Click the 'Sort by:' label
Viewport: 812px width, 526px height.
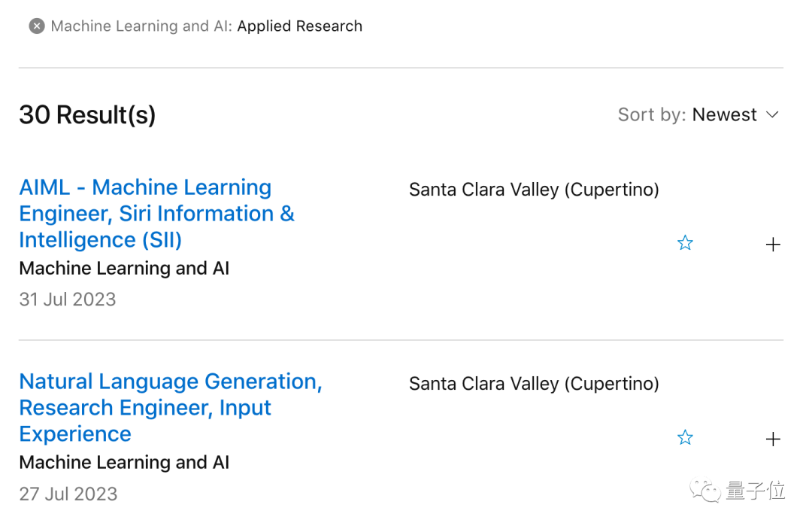pyautogui.click(x=651, y=115)
